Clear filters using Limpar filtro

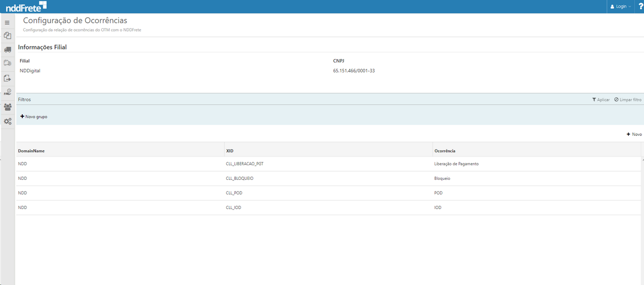pos(628,99)
